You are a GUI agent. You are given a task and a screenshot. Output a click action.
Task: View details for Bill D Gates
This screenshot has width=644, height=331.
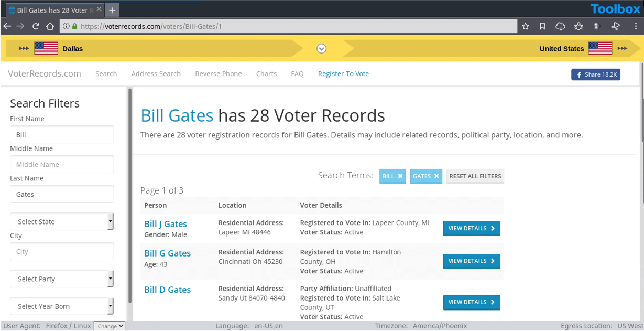pos(472,302)
